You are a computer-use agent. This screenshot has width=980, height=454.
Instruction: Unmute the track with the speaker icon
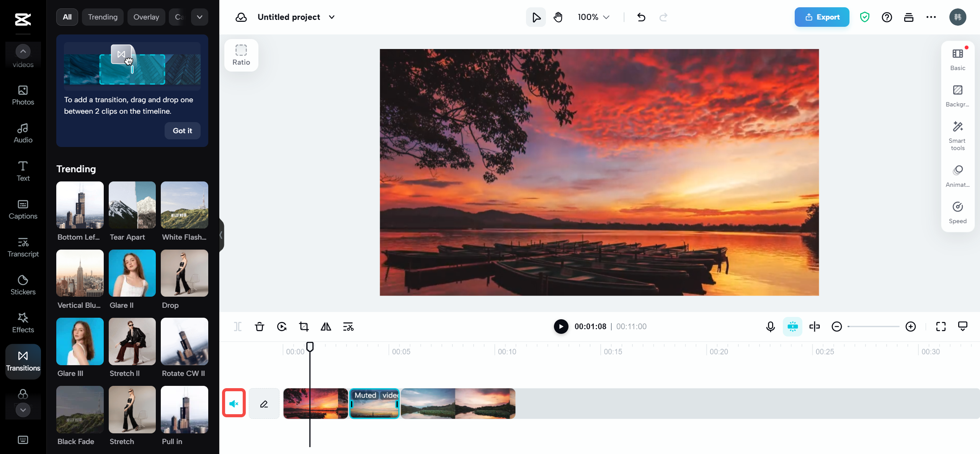[x=234, y=403]
